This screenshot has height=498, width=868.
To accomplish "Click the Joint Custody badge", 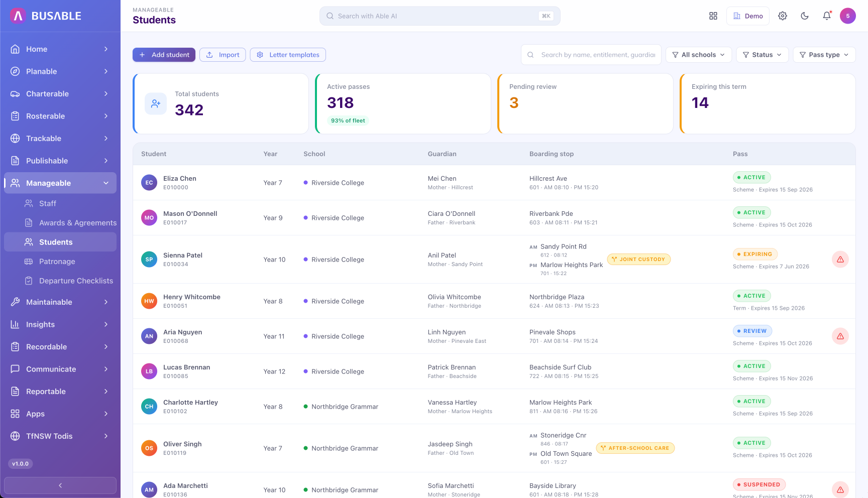I will tap(638, 260).
